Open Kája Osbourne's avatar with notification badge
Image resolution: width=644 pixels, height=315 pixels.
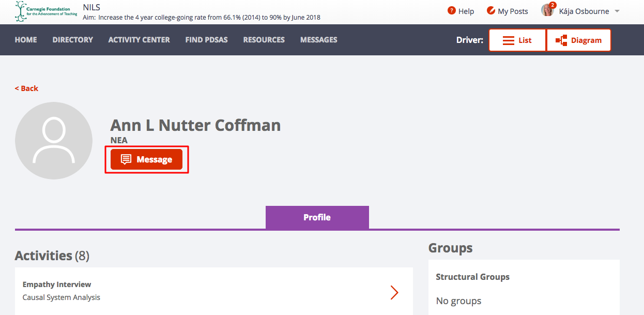pyautogui.click(x=548, y=9)
